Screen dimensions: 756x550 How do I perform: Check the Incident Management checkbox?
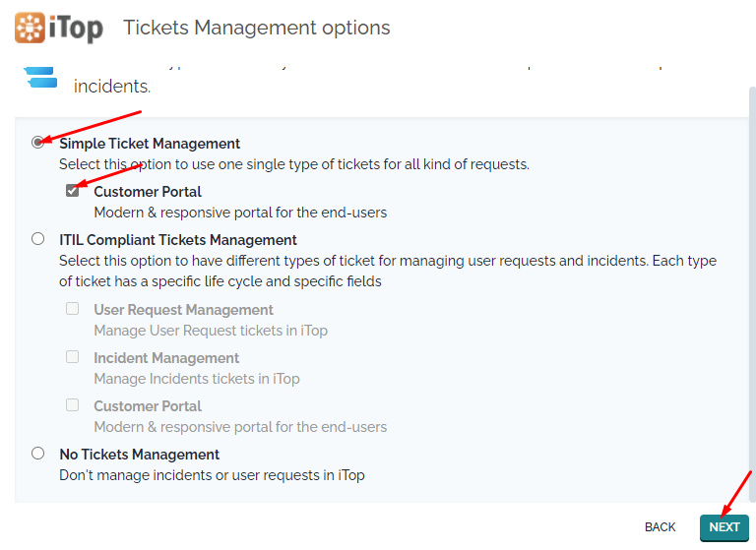pos(72,357)
